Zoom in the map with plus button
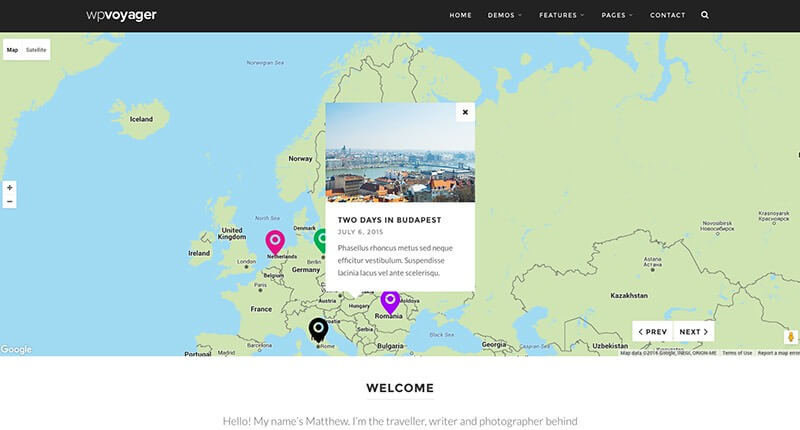800x430 pixels. tap(10, 188)
